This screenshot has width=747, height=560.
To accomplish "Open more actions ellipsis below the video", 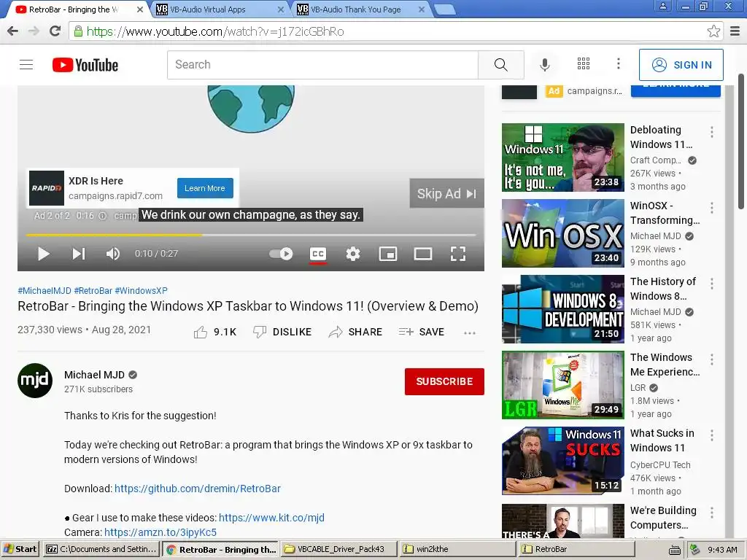I will point(470,332).
